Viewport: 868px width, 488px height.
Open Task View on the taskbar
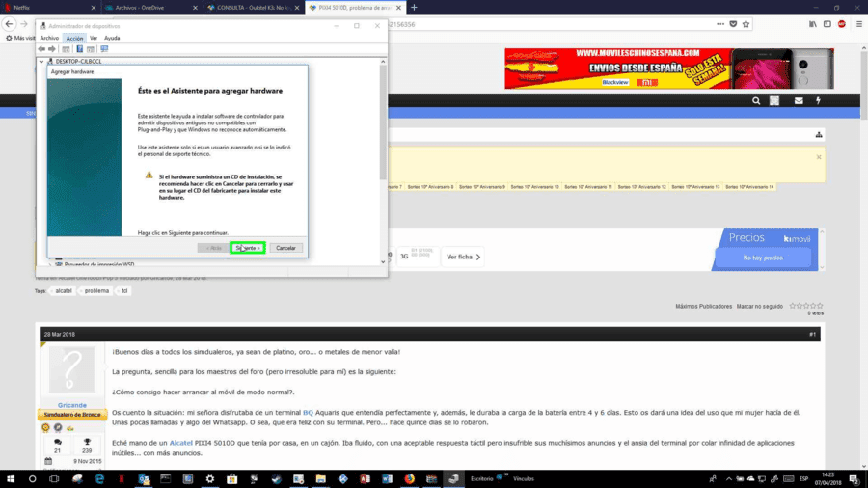[x=54, y=479]
